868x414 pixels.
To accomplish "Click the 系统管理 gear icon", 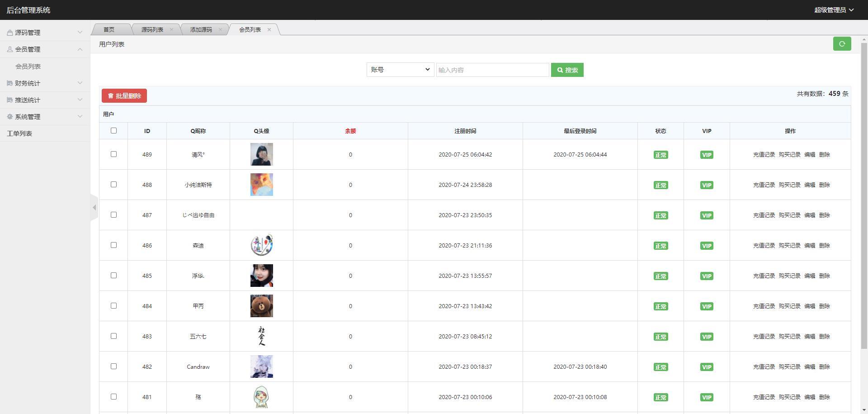I will (10, 116).
